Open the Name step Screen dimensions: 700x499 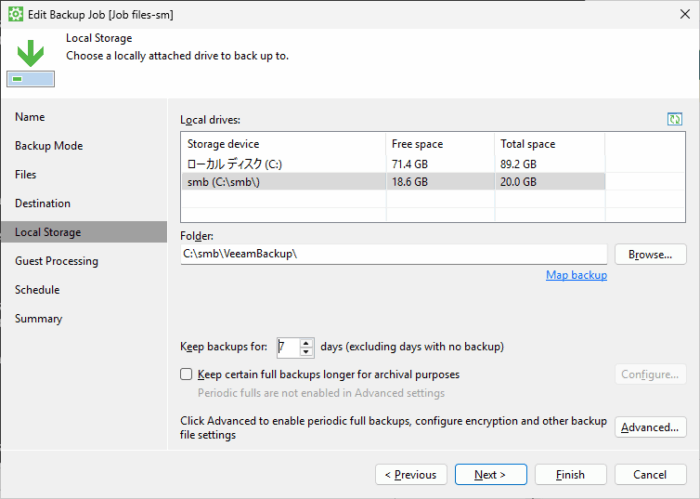pos(30,117)
